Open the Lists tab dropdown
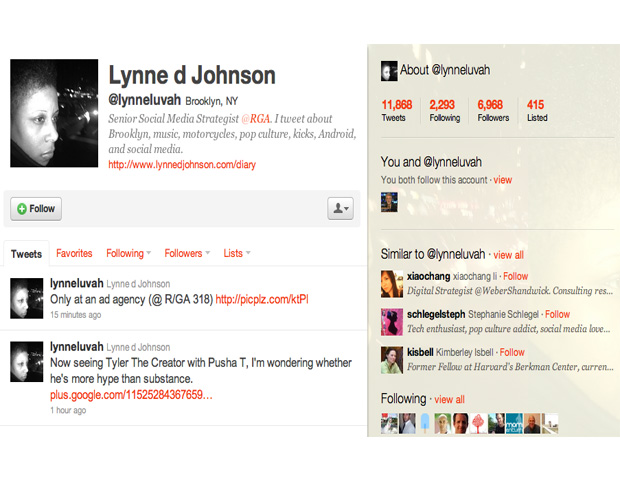The width and height of the screenshot is (620, 480). point(236,254)
